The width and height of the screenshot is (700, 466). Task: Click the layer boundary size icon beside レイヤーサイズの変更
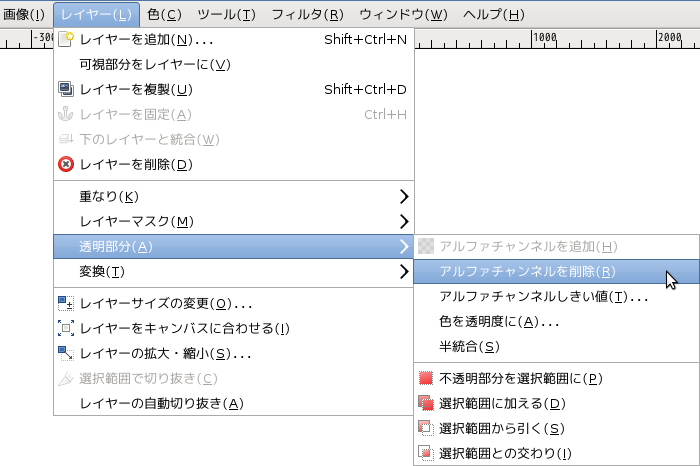tap(66, 303)
